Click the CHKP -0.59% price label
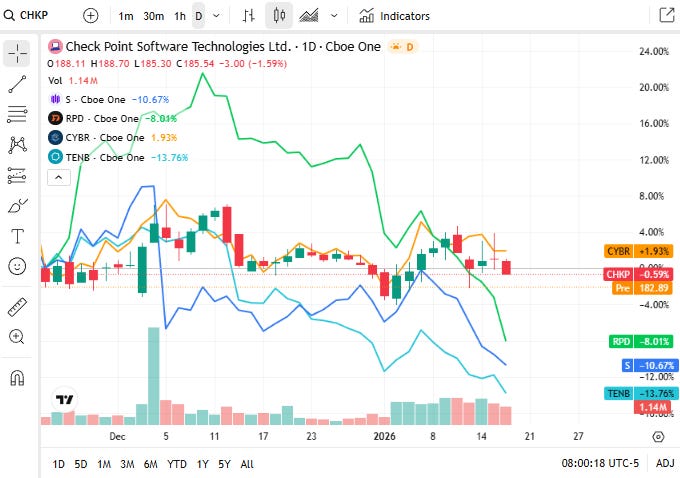 638,274
